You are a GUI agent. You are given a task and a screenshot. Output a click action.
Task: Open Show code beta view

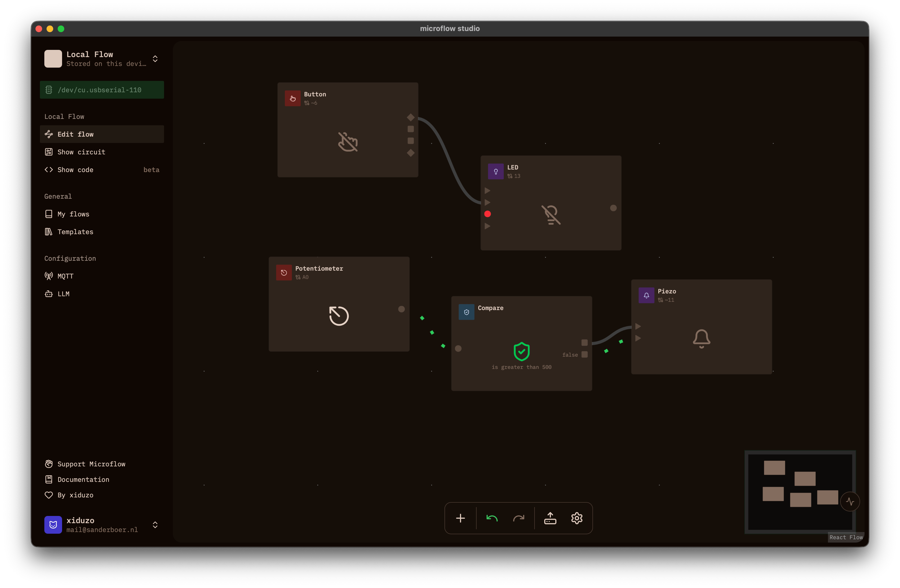click(102, 170)
